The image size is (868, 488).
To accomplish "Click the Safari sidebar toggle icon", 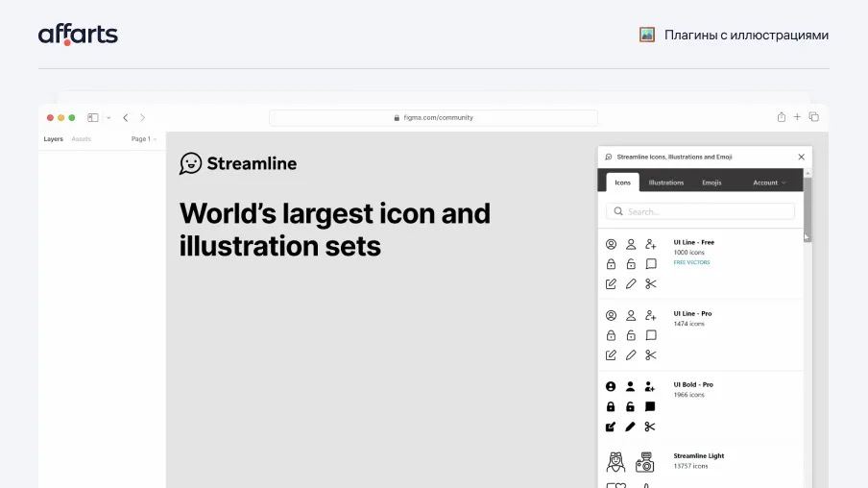I will [93, 117].
